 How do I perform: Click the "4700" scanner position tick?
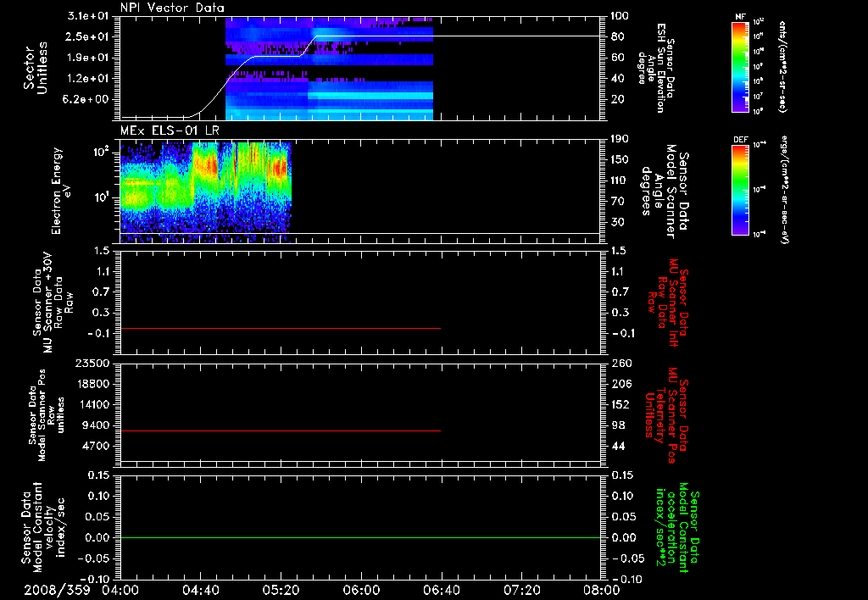coord(97,446)
